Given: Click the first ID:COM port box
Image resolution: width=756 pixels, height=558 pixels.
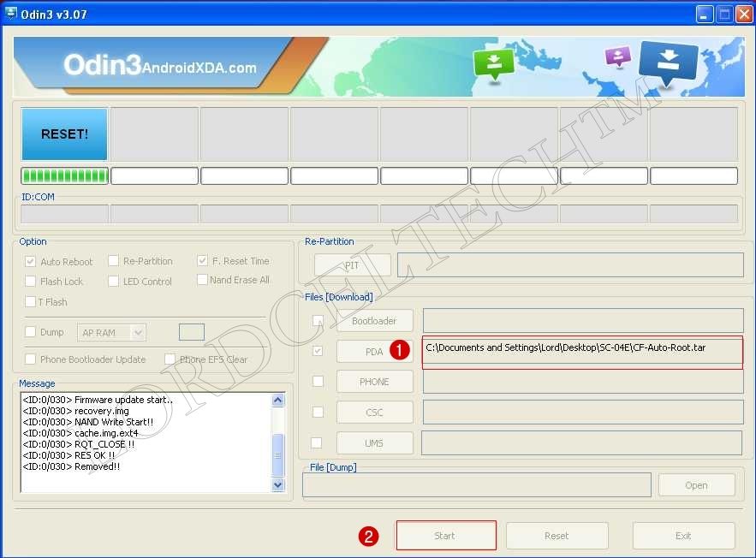Looking at the screenshot, I should (x=64, y=213).
